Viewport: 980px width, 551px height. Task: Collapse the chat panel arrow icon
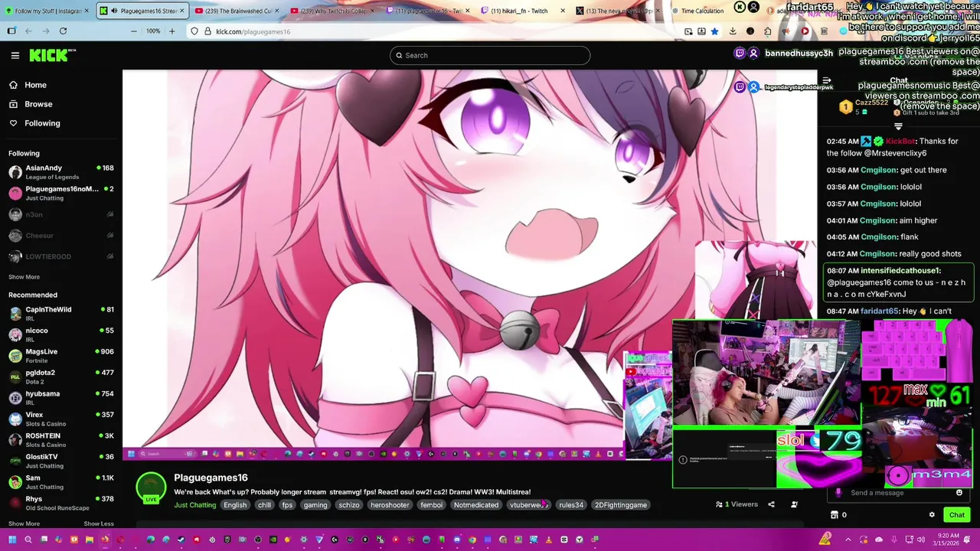tap(826, 80)
